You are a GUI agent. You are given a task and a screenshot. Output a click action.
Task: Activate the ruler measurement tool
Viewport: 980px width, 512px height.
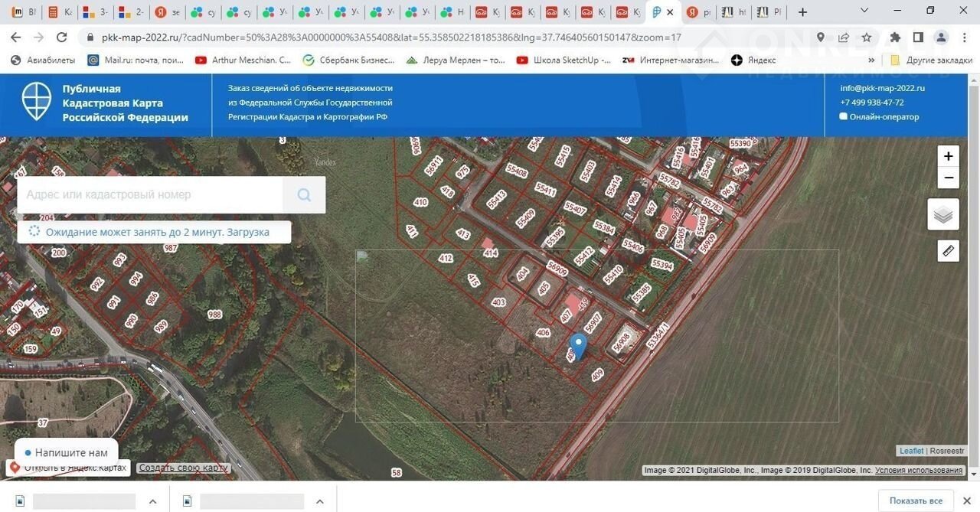(948, 250)
